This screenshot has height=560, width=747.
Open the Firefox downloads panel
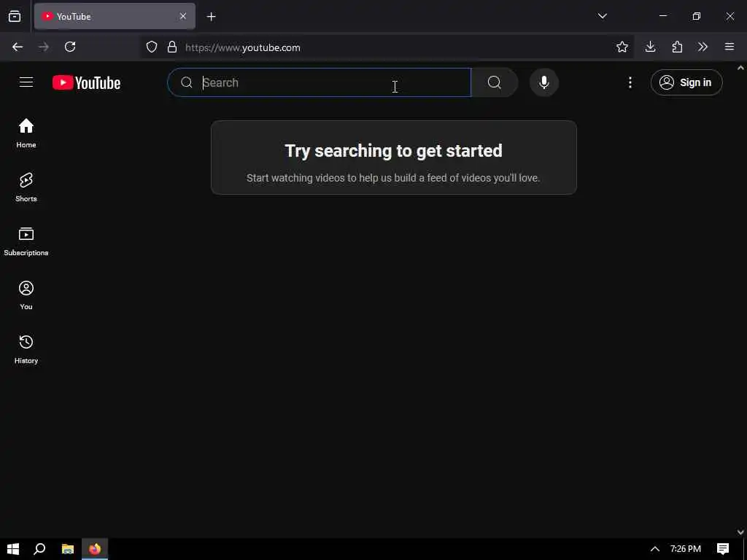650,47
